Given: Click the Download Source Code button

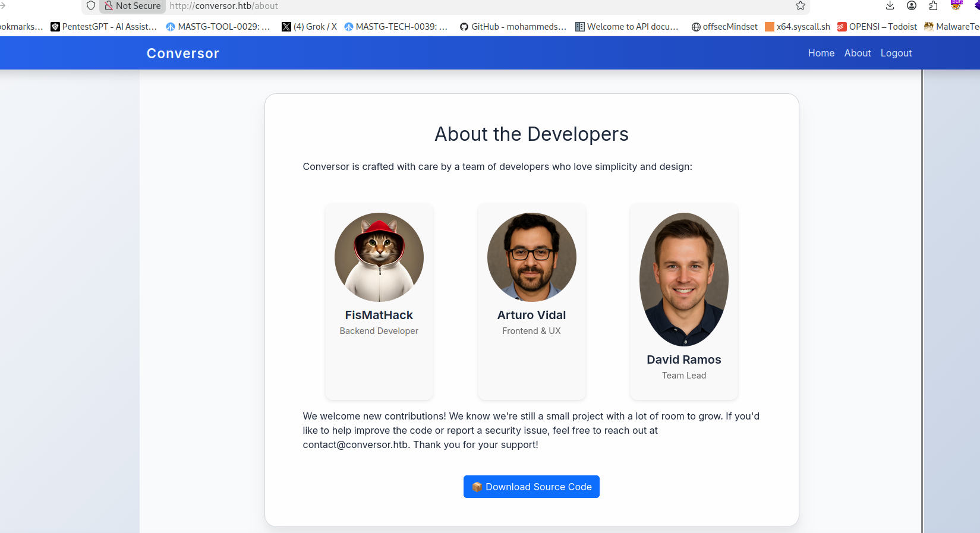Looking at the screenshot, I should (531, 487).
